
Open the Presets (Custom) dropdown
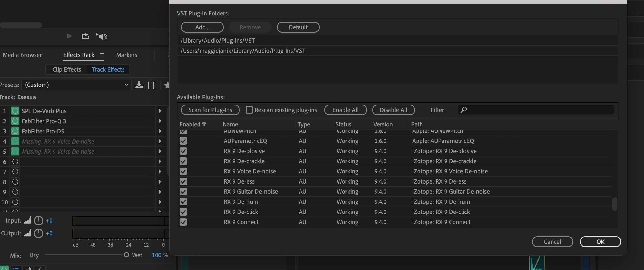pyautogui.click(x=76, y=85)
